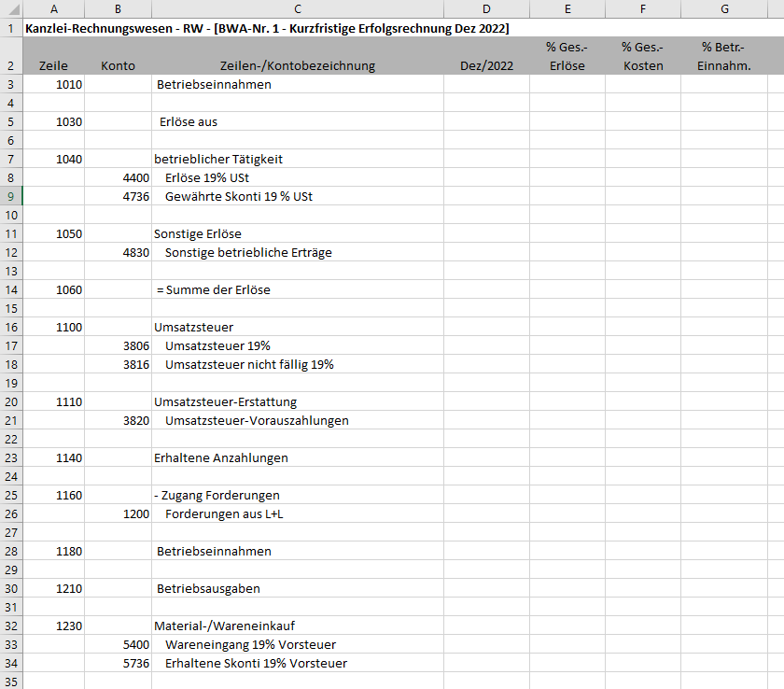Select column D header
The image size is (784, 689).
[486, 9]
